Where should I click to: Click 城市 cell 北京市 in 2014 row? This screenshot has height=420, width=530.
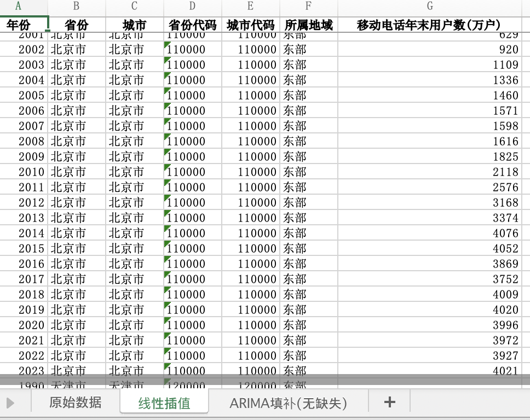(x=135, y=233)
